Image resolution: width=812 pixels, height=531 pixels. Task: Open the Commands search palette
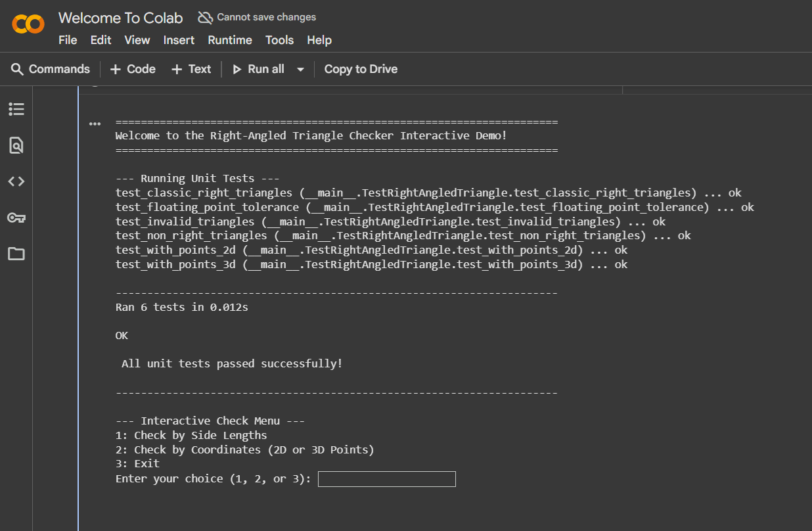[x=51, y=69]
